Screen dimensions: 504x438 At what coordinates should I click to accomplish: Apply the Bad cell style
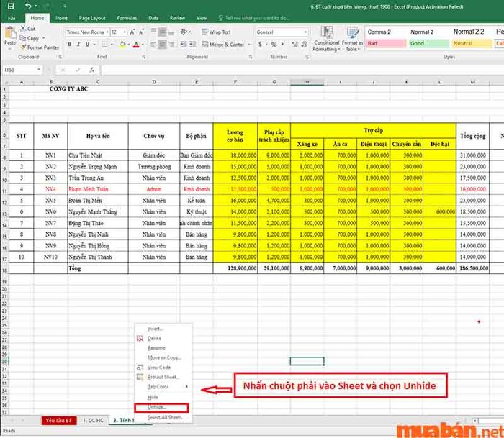[x=386, y=43]
